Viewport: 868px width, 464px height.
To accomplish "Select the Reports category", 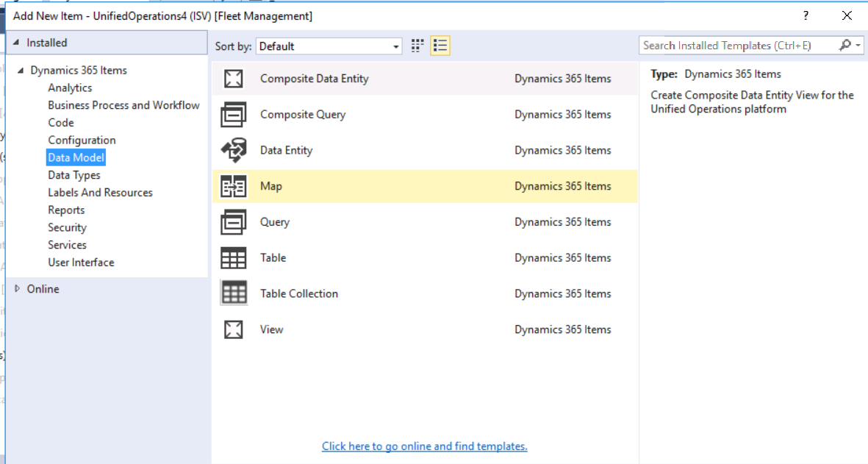I will coord(66,210).
